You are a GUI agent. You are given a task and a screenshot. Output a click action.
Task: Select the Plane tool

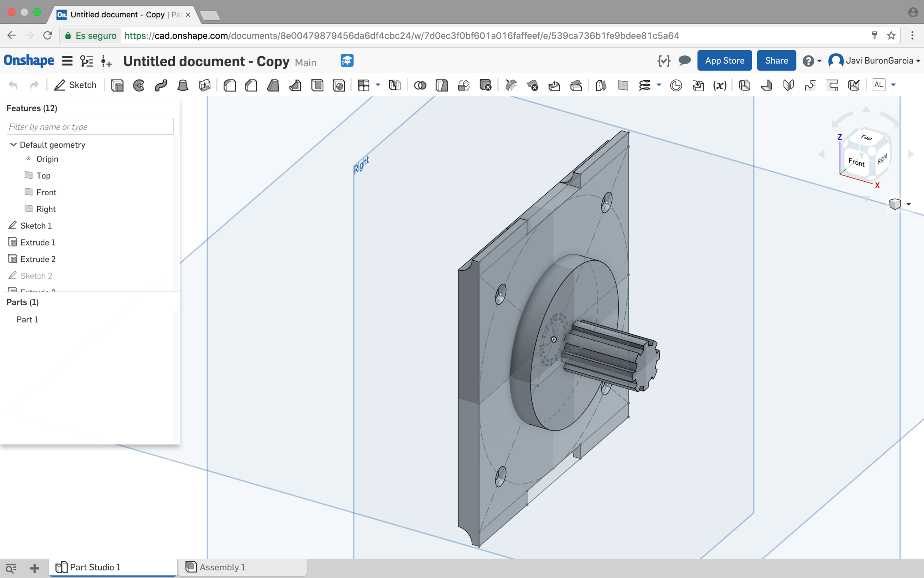623,85
